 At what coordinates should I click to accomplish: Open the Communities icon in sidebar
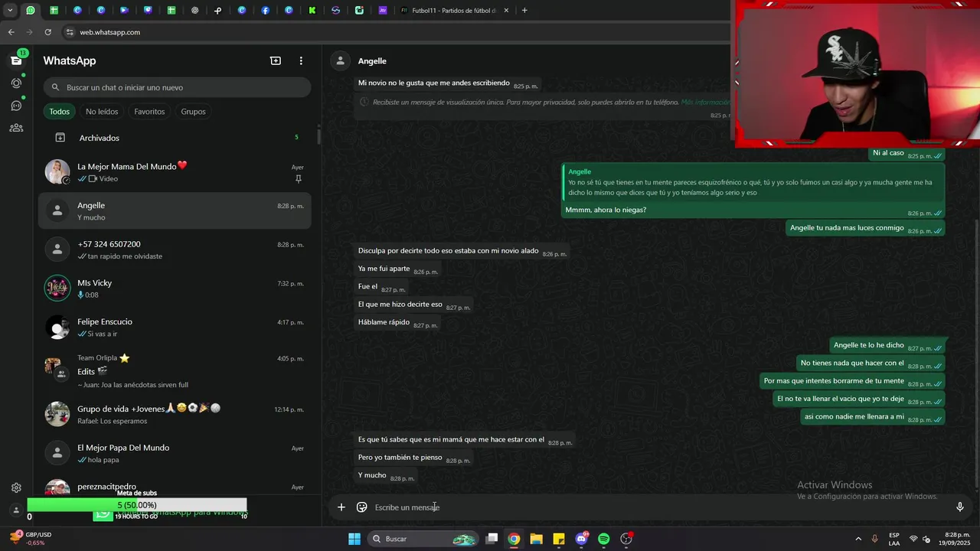(x=16, y=128)
